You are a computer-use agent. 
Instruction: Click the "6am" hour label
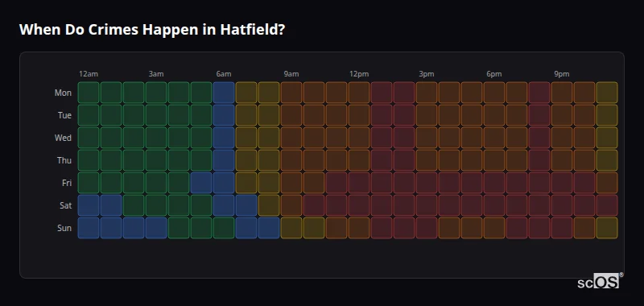tap(224, 74)
